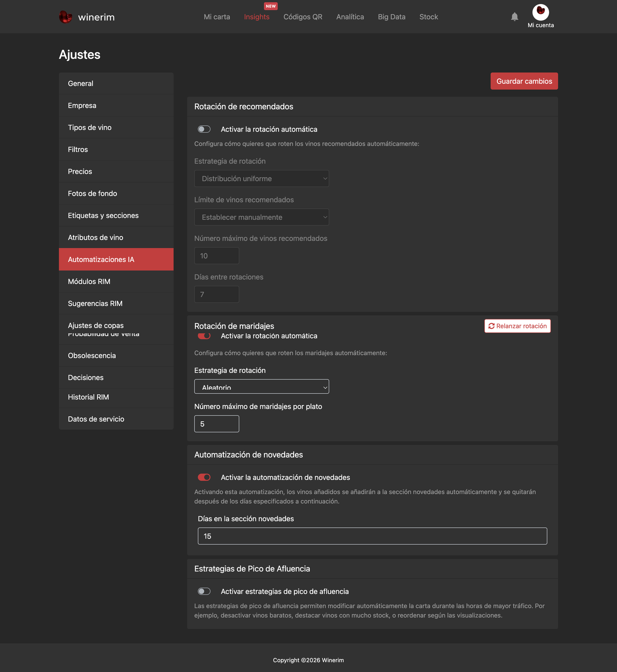
Task: Click the Días en la sección novedades field
Action: (x=372, y=536)
